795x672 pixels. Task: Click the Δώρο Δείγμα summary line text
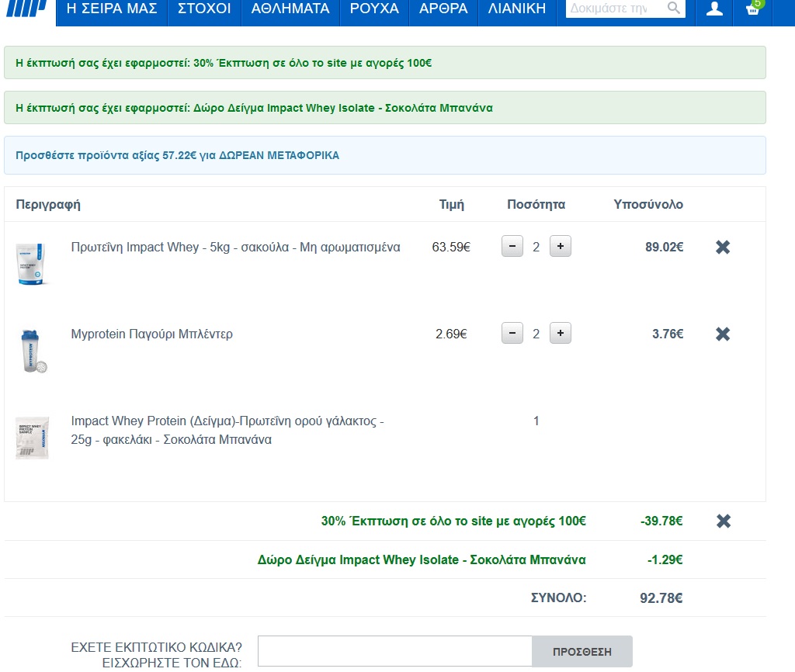422,559
